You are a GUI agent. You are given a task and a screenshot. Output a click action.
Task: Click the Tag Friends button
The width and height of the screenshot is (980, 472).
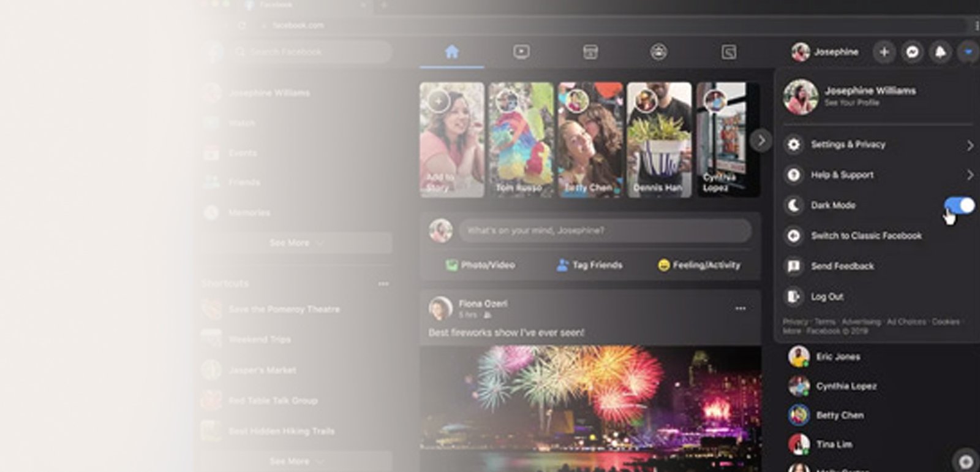(589, 265)
